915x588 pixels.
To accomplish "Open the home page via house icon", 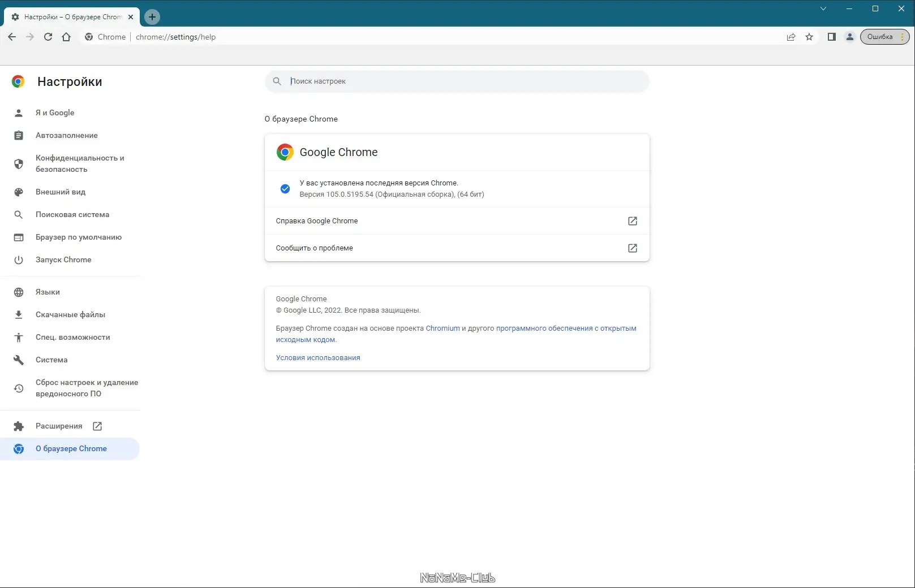I will click(66, 37).
